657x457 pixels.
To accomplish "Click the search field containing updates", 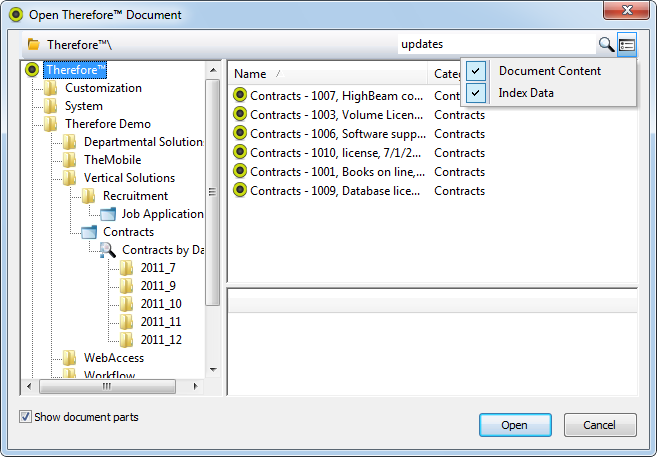I will [495, 44].
